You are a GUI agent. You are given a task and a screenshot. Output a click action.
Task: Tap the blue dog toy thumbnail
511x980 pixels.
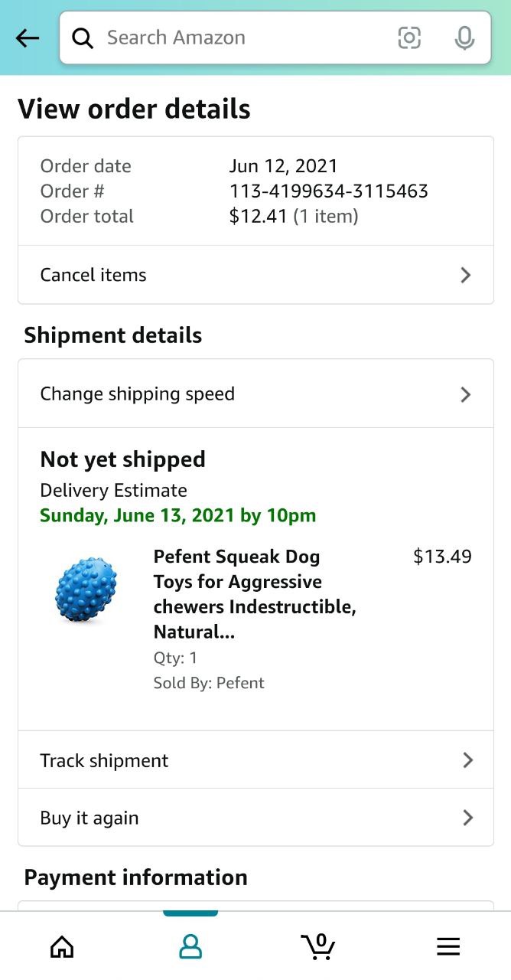tap(86, 590)
